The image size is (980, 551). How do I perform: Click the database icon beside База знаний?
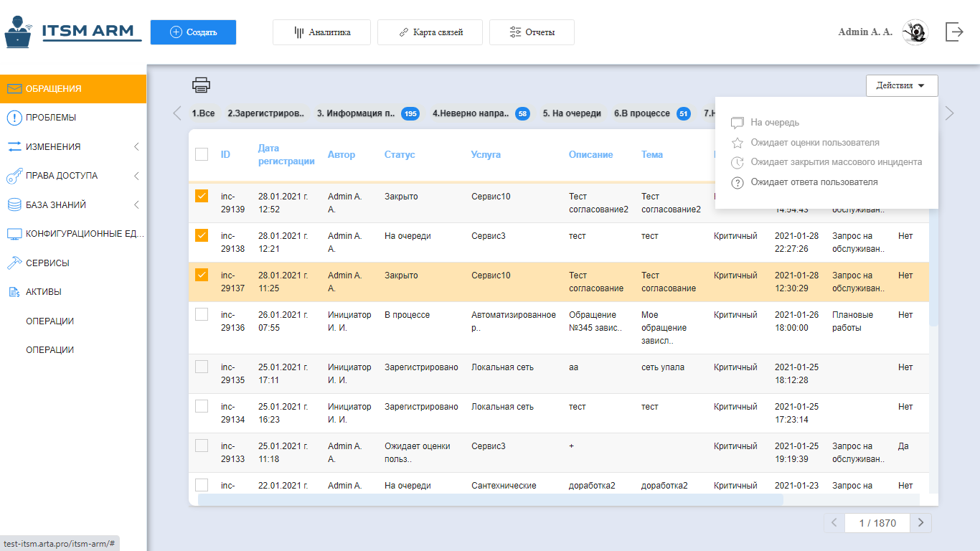point(14,204)
